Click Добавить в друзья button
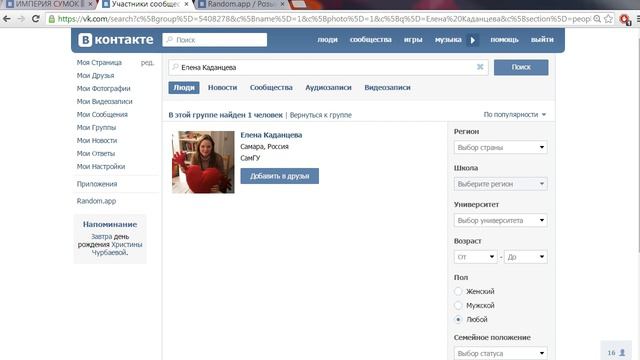640x360 pixels. pos(280,176)
